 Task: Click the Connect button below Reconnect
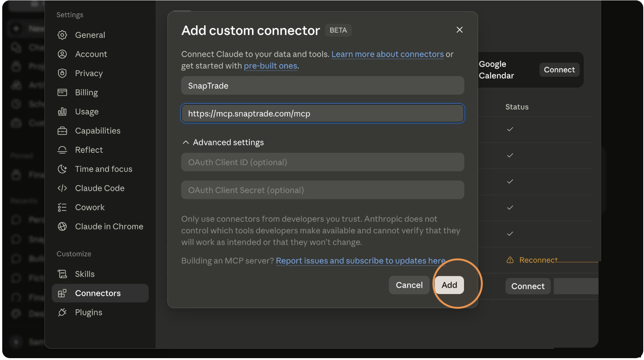coord(528,286)
